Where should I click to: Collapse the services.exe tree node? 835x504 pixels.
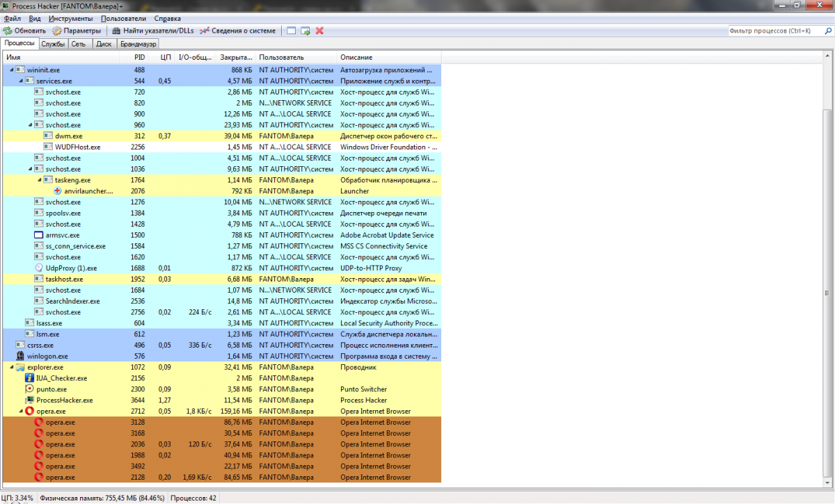pyautogui.click(x=21, y=81)
